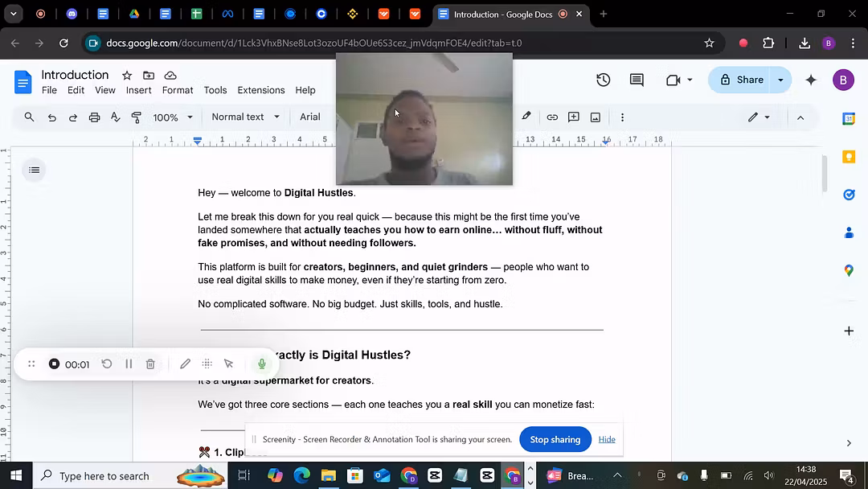Image resolution: width=868 pixels, height=489 pixels.
Task: Open the zoom 100% dropdown
Action: tap(173, 117)
